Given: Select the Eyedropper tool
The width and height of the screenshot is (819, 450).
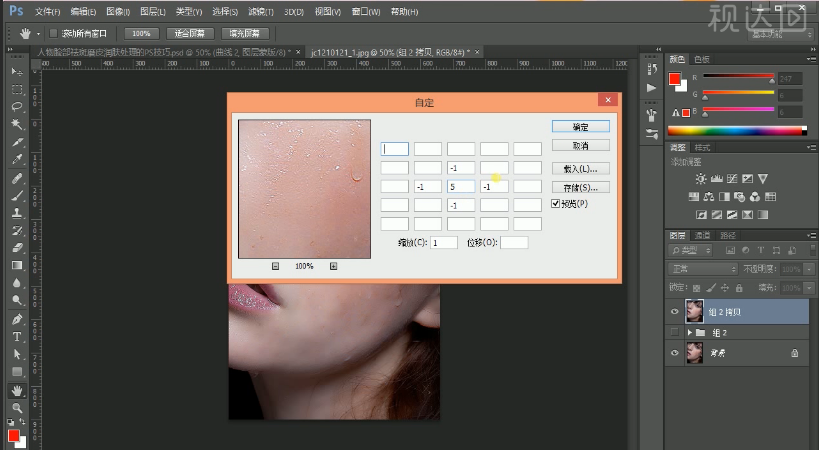Looking at the screenshot, I should (17, 159).
